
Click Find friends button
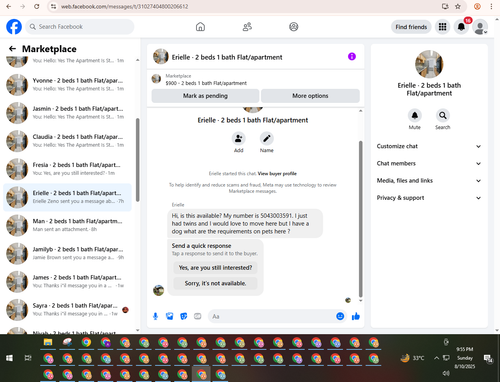(411, 27)
